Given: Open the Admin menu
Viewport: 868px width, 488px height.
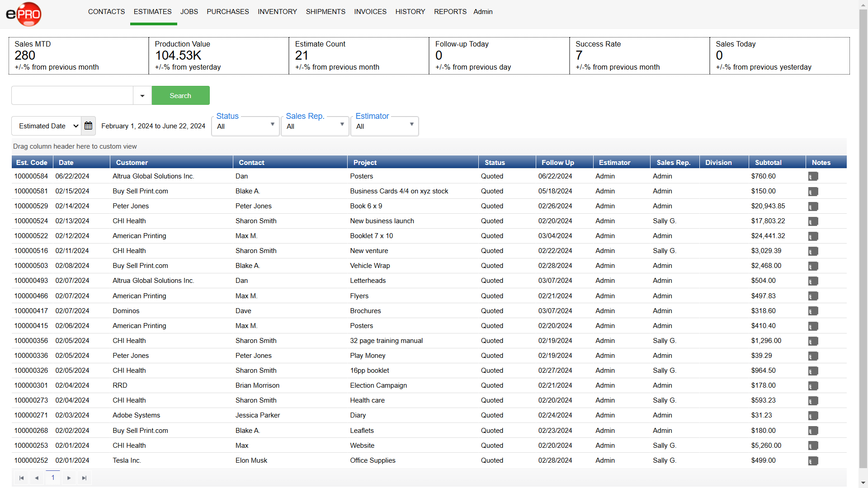Looking at the screenshot, I should (x=482, y=12).
